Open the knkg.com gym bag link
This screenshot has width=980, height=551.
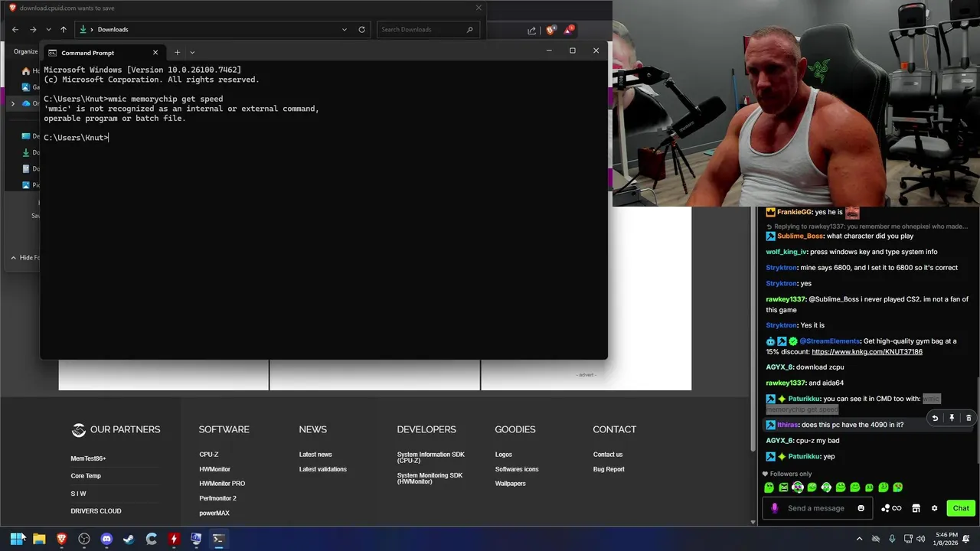[x=867, y=352]
